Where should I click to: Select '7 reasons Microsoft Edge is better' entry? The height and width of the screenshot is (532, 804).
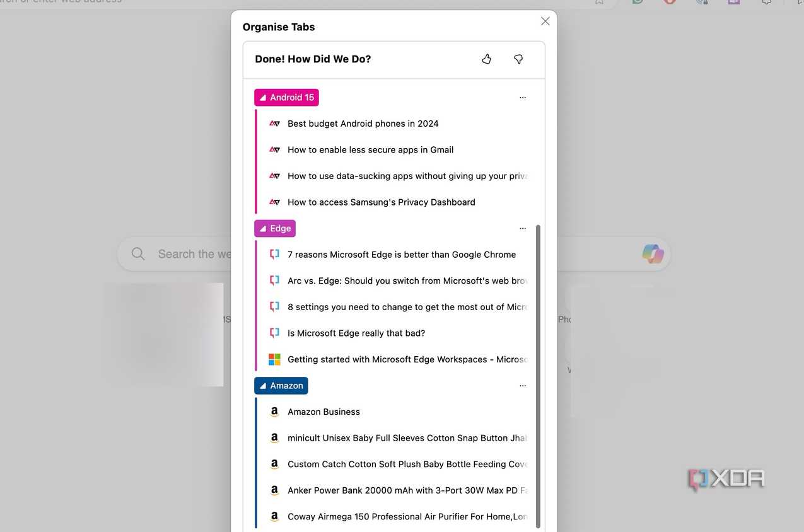click(402, 255)
